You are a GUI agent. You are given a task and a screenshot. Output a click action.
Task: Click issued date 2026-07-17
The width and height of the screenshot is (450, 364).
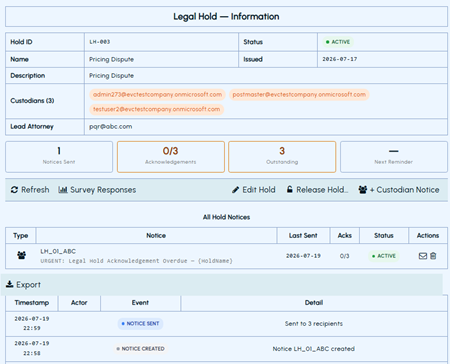click(x=339, y=59)
